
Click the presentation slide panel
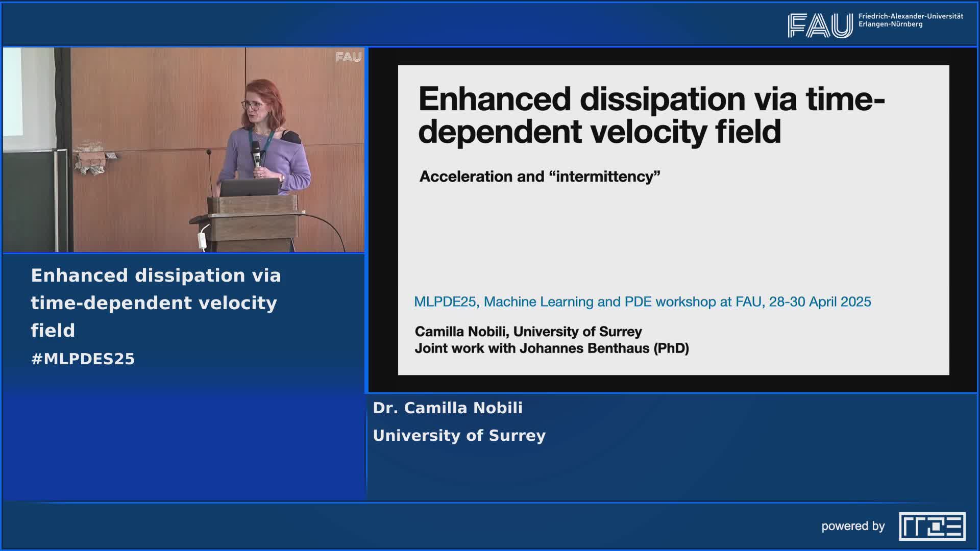point(673,220)
